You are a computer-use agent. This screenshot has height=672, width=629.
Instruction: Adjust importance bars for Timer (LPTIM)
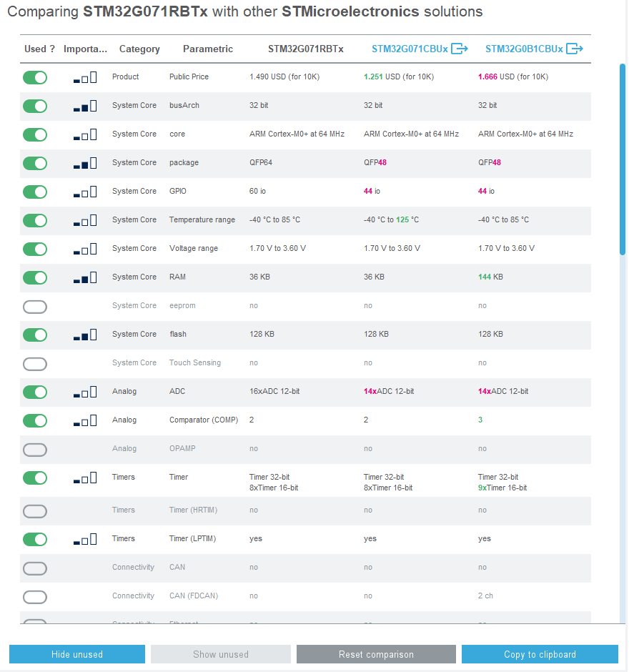(x=85, y=539)
